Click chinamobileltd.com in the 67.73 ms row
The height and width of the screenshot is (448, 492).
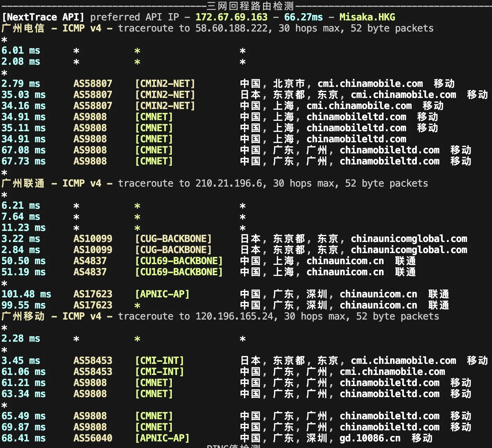click(x=390, y=161)
